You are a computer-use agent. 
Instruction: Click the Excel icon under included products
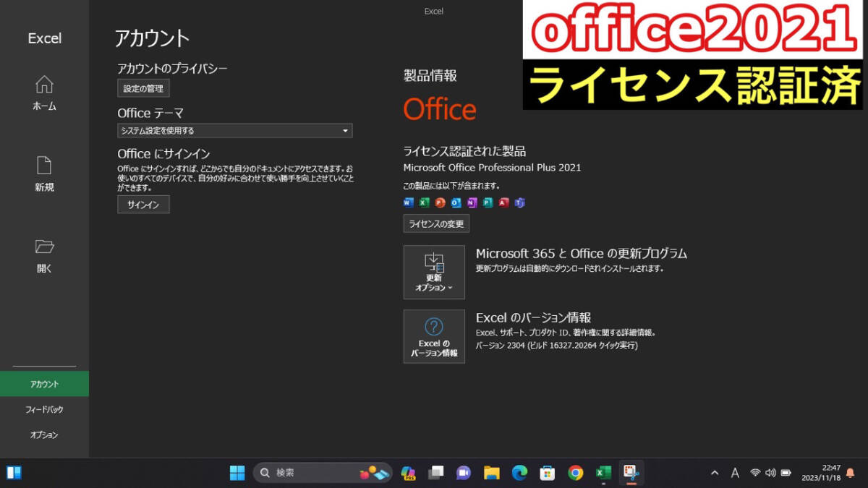pyautogui.click(x=424, y=203)
